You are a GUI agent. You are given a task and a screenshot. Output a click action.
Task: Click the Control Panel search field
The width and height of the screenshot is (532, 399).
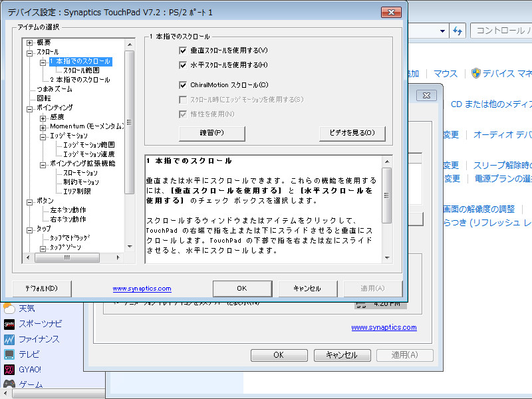(501, 31)
